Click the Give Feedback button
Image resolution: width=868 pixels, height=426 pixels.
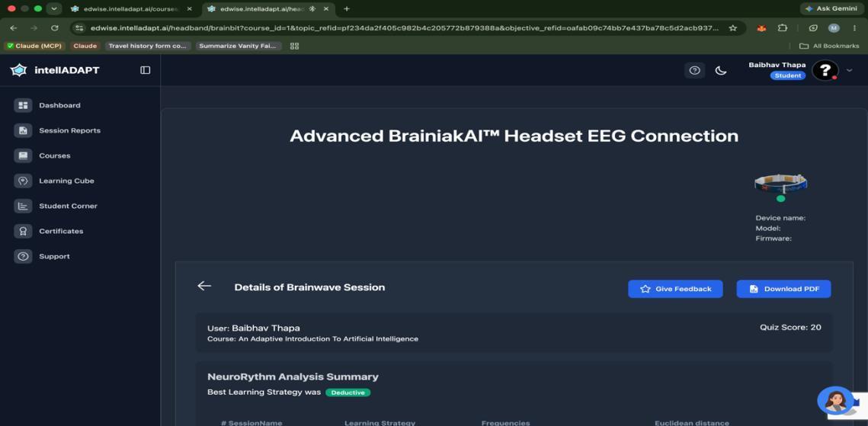coord(675,289)
